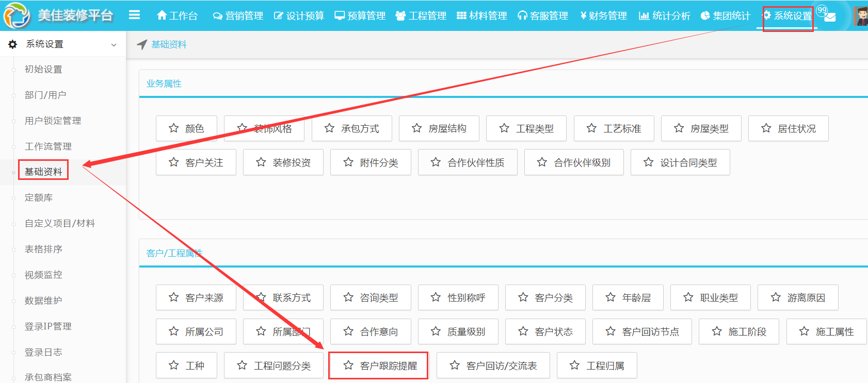Screen dimensions: 868x383
Task: Click the gear icon next to 系统设置 sidebar header
Action: tap(13, 44)
